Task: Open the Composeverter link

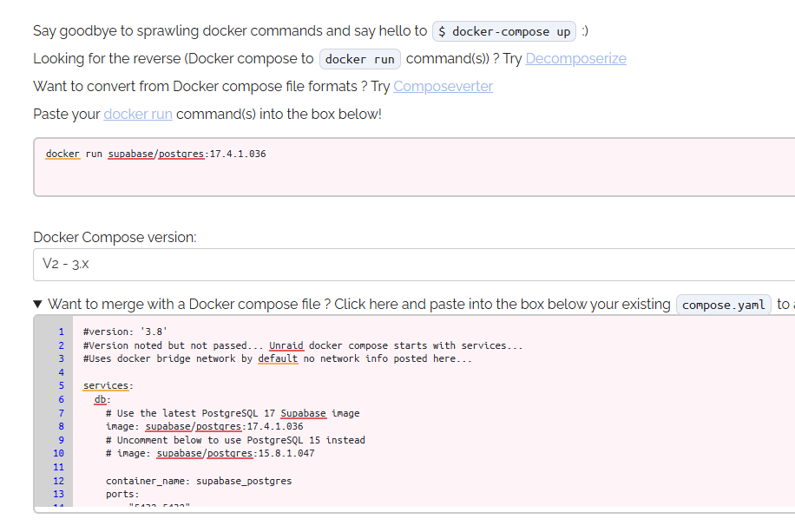Action: click(443, 87)
